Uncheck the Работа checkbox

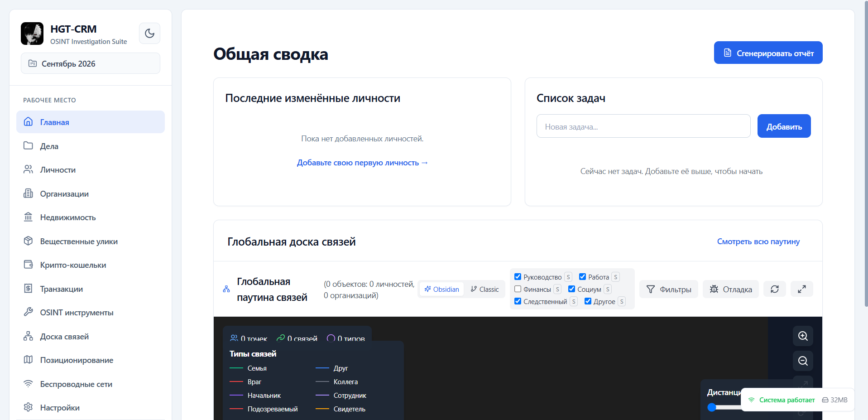coord(582,276)
